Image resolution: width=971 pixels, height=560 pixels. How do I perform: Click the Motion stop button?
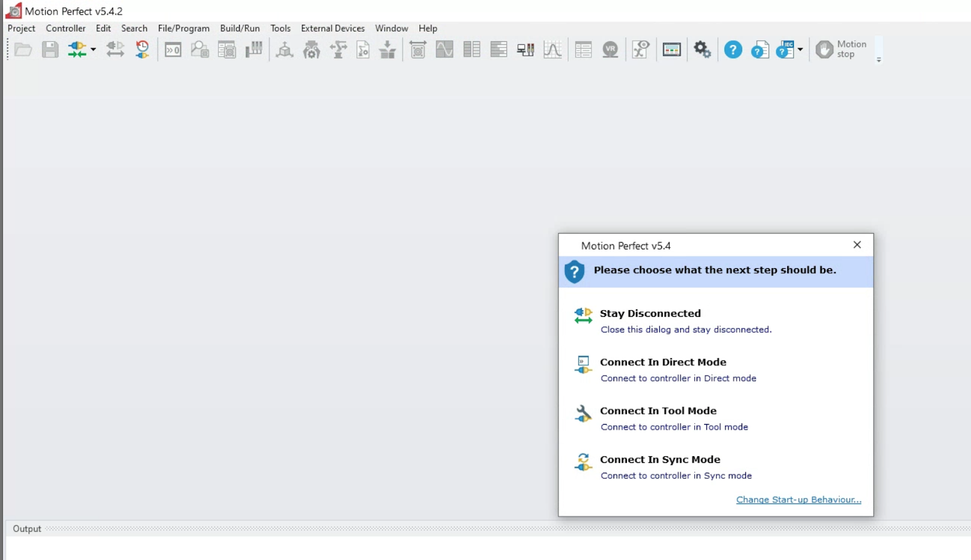(841, 50)
